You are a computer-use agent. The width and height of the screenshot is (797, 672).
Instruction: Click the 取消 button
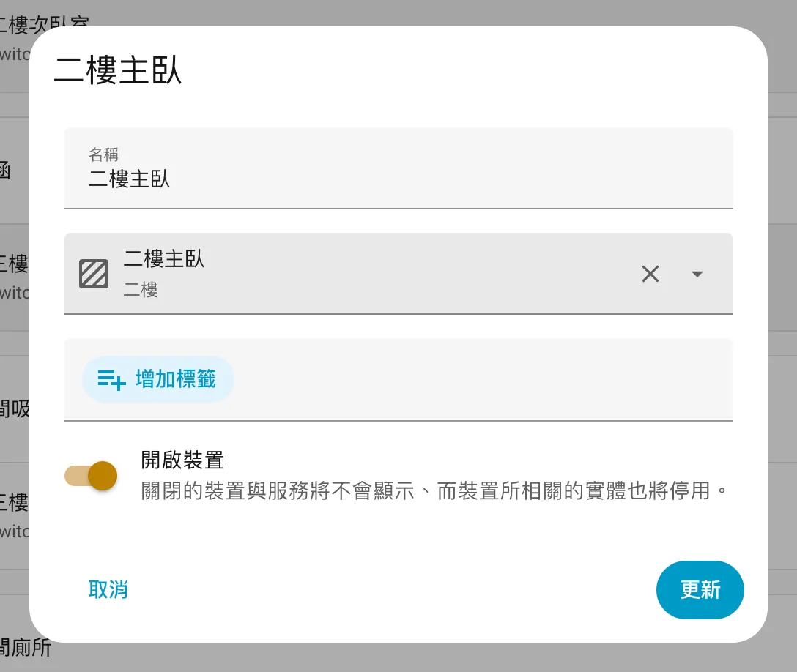point(108,589)
